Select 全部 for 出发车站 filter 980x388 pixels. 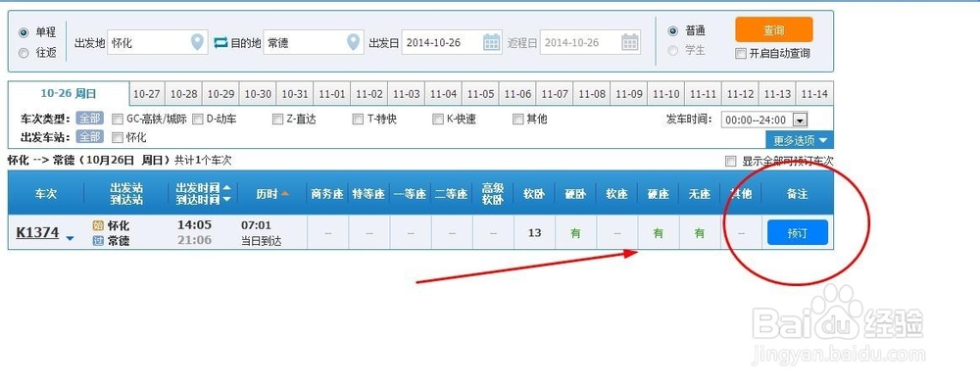click(89, 137)
